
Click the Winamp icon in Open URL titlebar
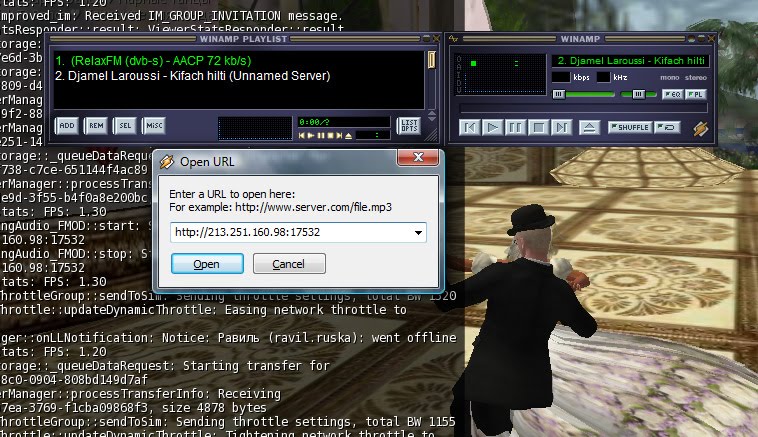click(167, 162)
